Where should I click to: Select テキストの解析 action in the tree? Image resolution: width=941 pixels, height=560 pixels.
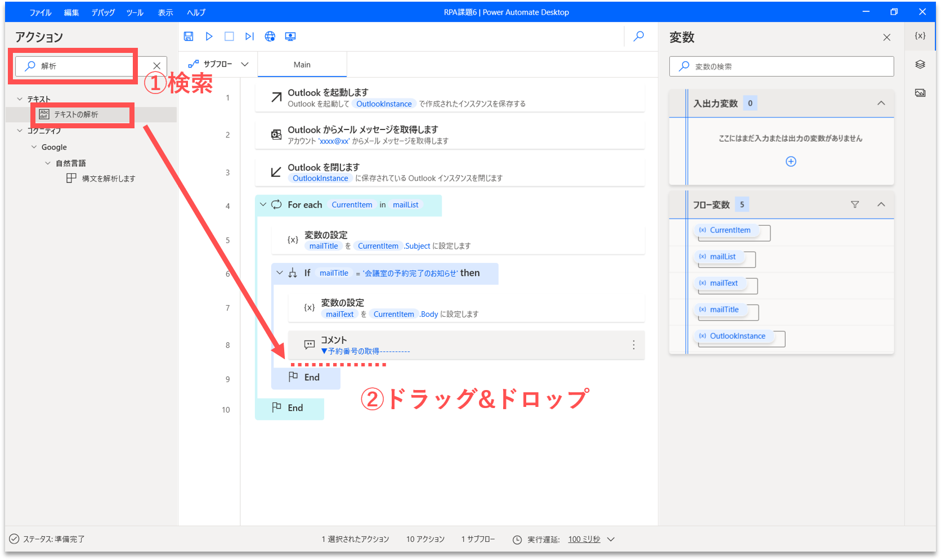76,114
